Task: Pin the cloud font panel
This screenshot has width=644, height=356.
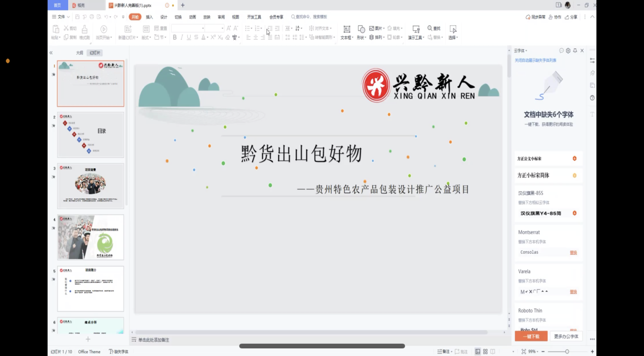Action: [575, 51]
